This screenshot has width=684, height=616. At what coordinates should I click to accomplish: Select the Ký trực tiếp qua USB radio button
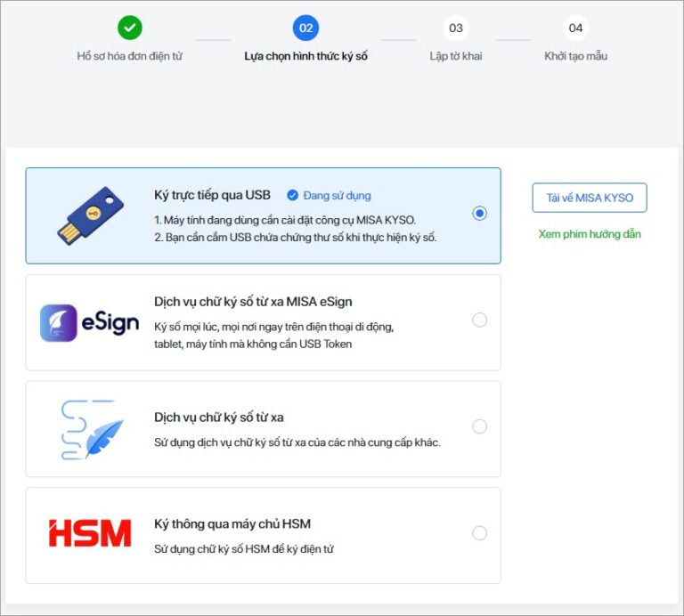click(x=479, y=213)
